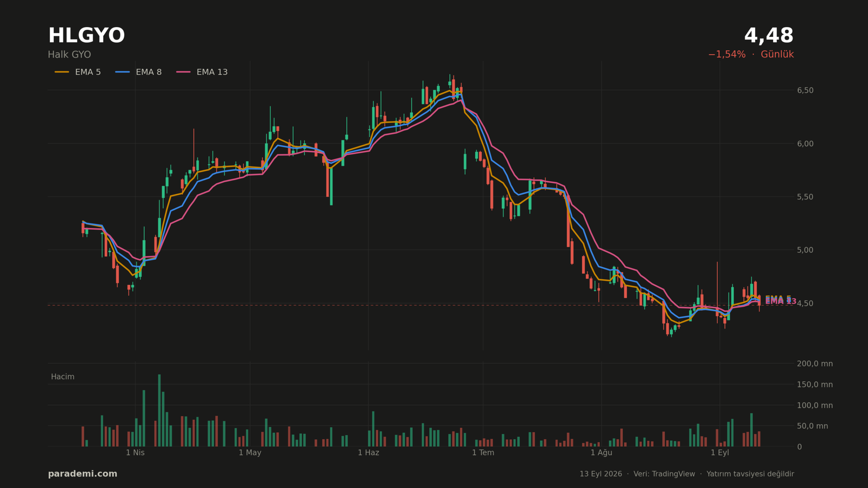Click the 4,48 last price value

pyautogui.click(x=769, y=36)
